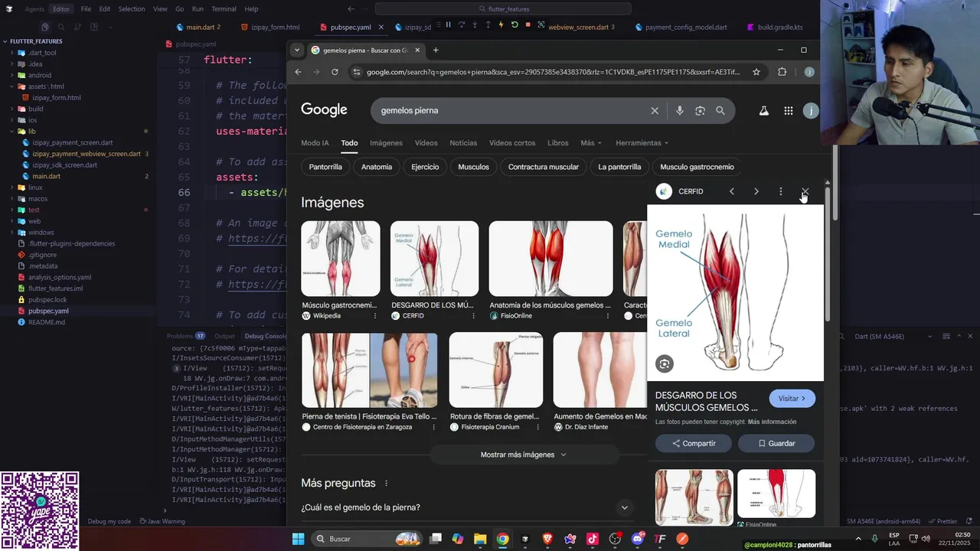Click into the Chrome address bar

pos(553,72)
